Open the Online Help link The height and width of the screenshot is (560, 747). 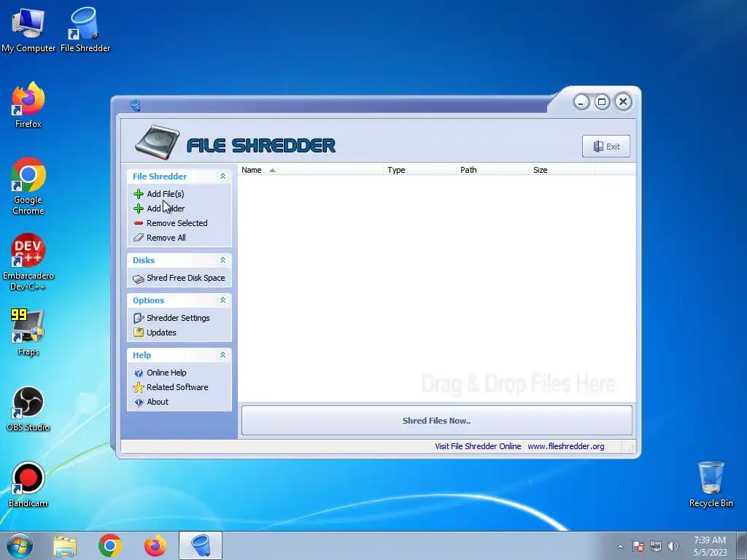[x=166, y=373]
